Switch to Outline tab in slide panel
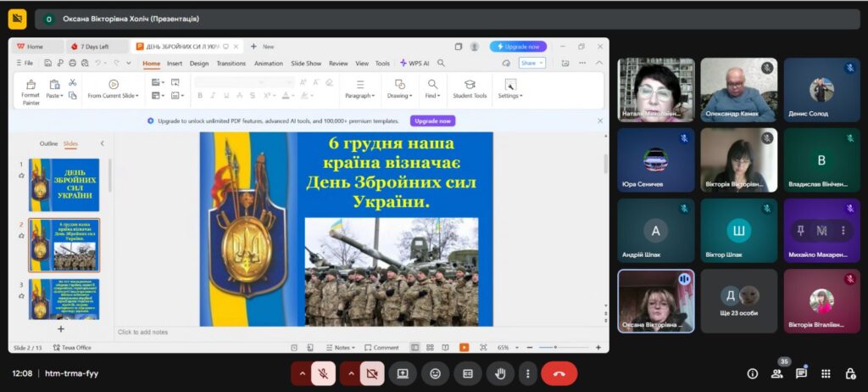The width and height of the screenshot is (868, 392). 48,143
